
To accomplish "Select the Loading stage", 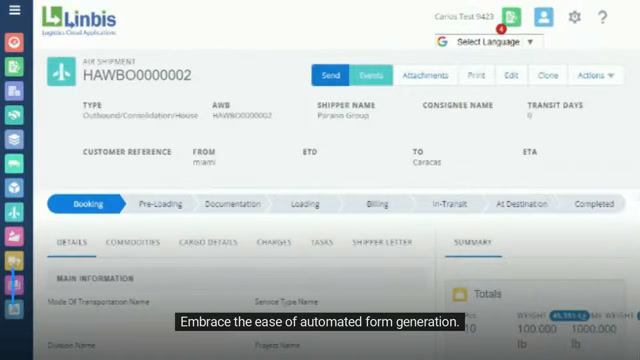I will 305,204.
